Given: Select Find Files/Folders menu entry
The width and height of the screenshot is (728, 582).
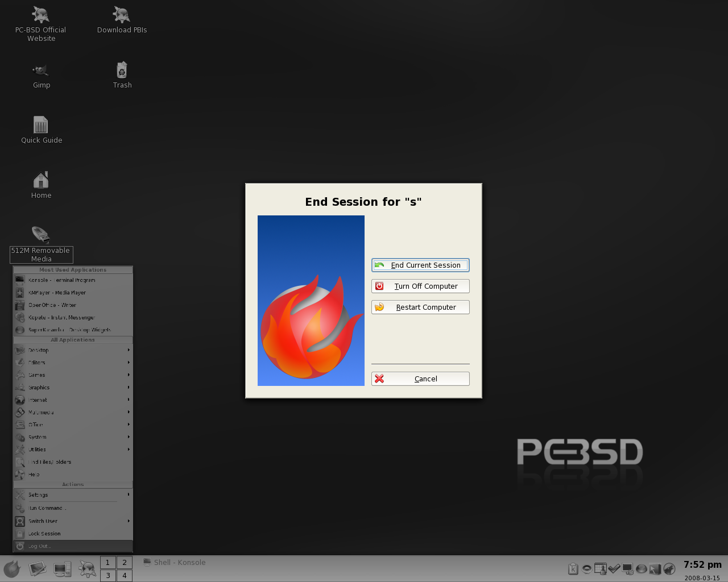Looking at the screenshot, I should [x=73, y=462].
